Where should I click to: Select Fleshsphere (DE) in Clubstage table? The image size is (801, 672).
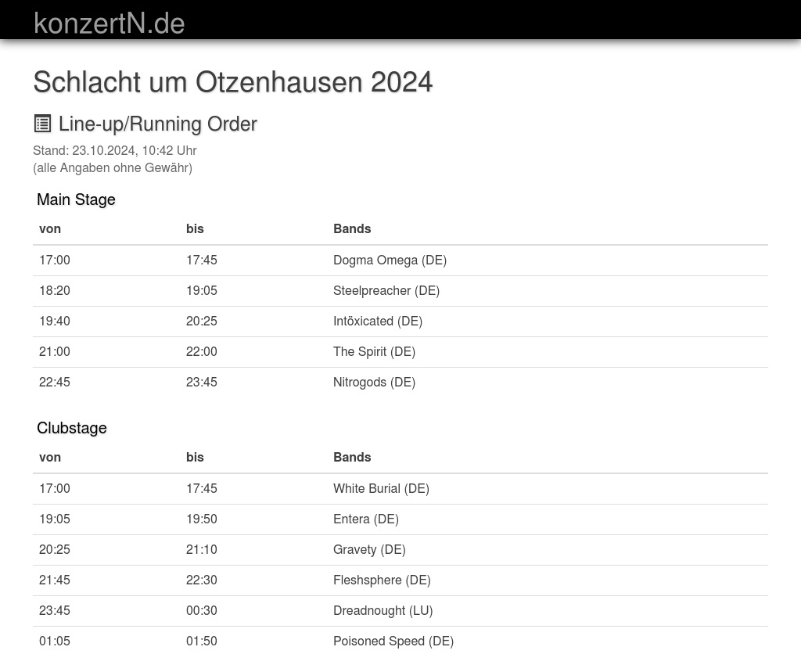tap(382, 580)
